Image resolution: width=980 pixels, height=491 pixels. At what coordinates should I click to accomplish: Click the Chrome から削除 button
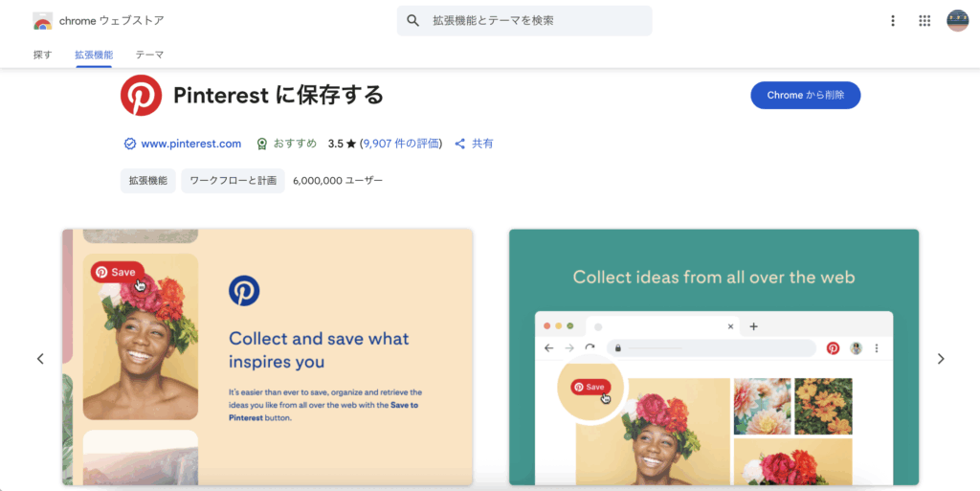[806, 95]
